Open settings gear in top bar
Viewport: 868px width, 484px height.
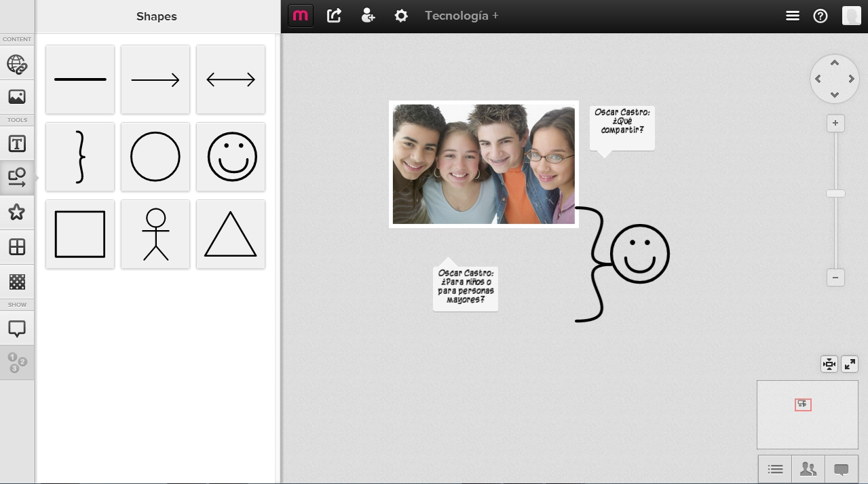[401, 16]
